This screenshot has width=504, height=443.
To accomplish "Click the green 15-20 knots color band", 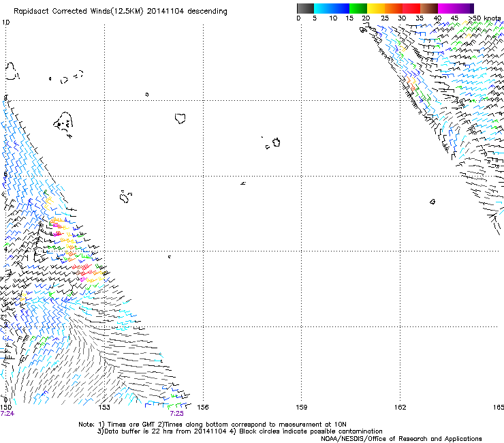I will pos(358,8).
